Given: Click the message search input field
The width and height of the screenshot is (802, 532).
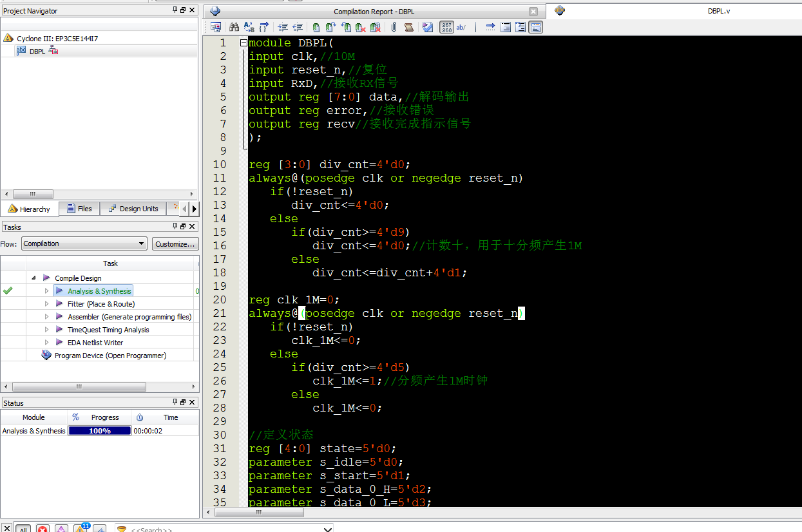Looking at the screenshot, I should (x=225, y=529).
